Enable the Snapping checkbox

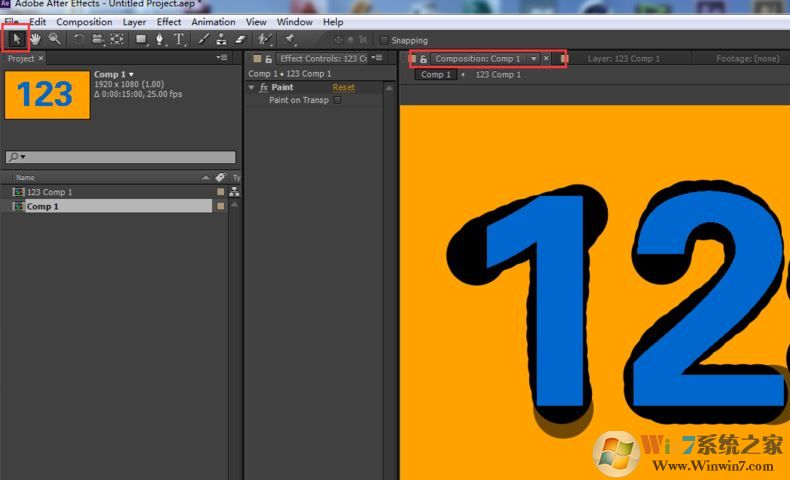[x=385, y=40]
